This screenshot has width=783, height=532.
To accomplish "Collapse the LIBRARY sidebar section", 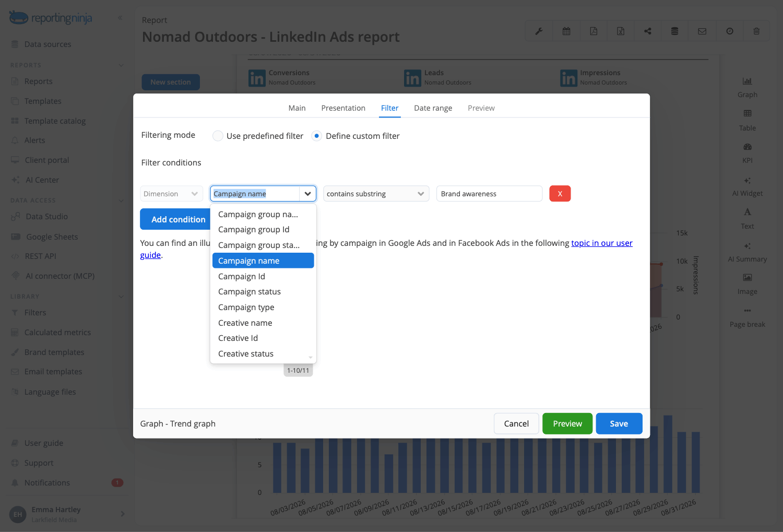I will click(x=121, y=297).
